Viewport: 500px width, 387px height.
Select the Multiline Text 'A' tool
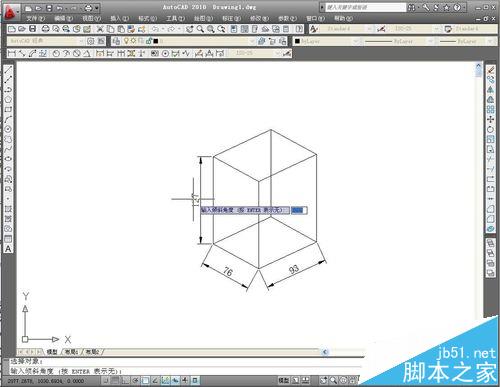pyautogui.click(x=8, y=249)
